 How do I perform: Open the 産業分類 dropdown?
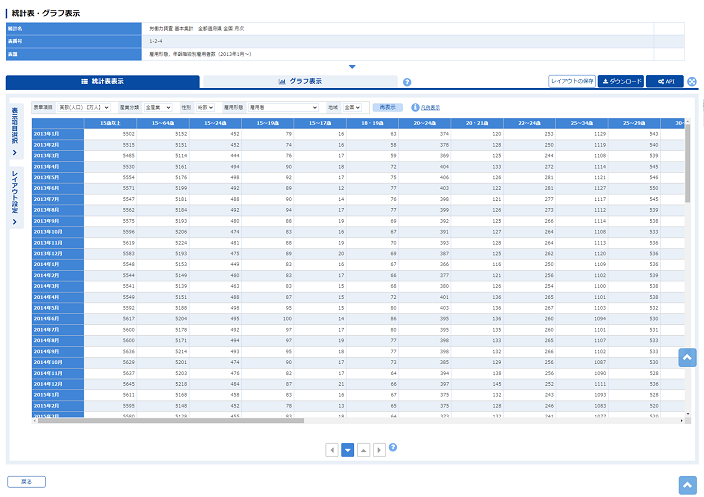[156, 106]
